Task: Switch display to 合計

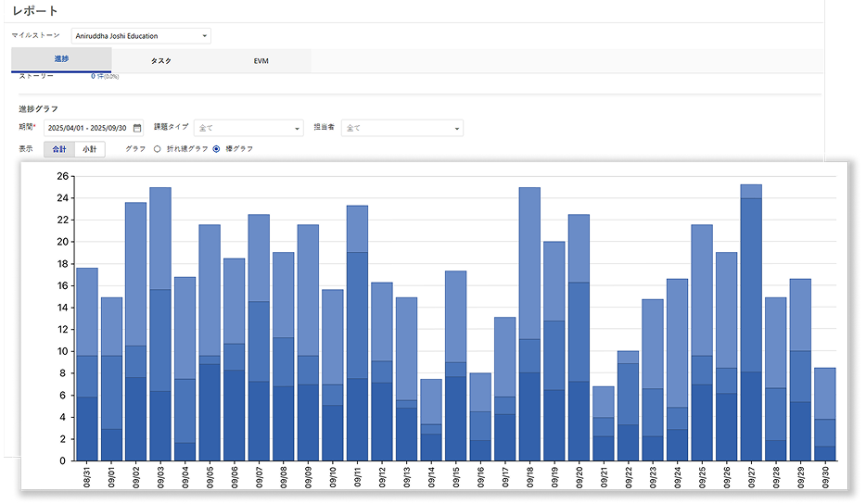Action: (x=59, y=149)
